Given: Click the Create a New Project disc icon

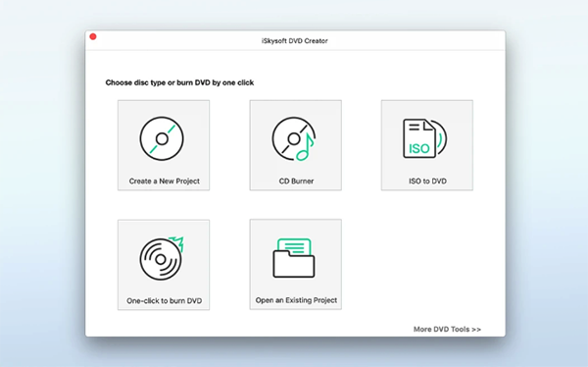Looking at the screenshot, I should (162, 138).
